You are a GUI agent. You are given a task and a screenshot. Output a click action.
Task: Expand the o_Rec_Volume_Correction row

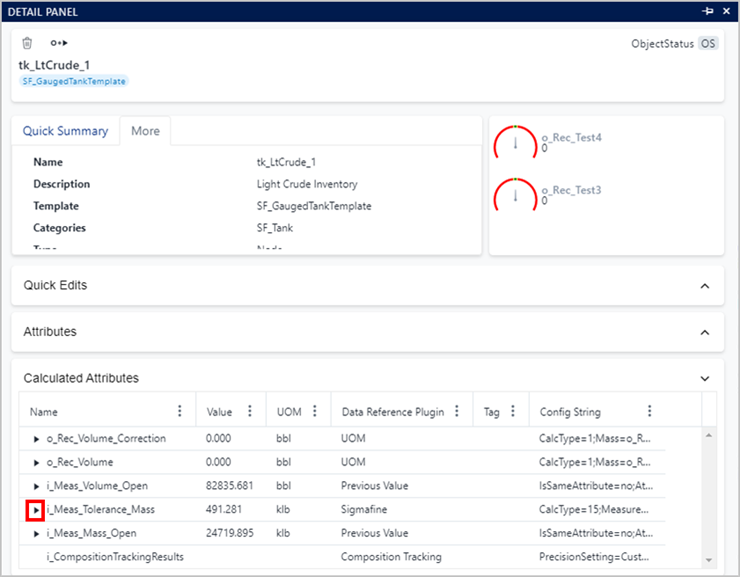tap(37, 438)
